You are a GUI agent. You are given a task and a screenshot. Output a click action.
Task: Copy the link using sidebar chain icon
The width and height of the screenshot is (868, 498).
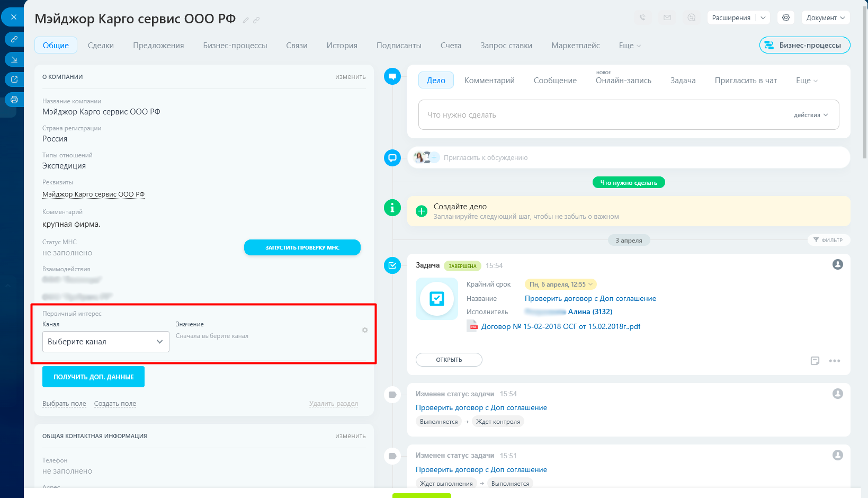pyautogui.click(x=14, y=39)
